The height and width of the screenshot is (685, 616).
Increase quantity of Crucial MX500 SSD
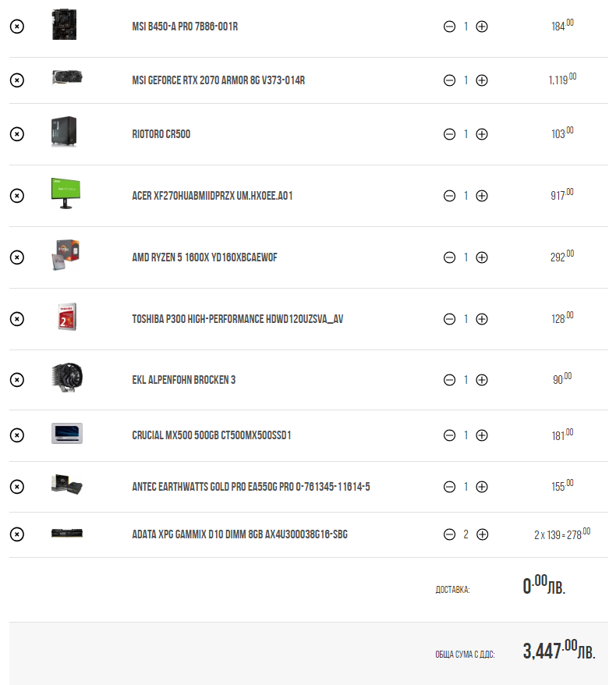click(482, 435)
